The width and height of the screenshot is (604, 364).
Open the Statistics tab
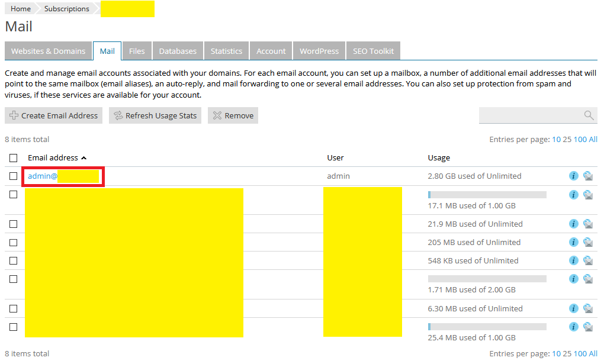(x=226, y=51)
